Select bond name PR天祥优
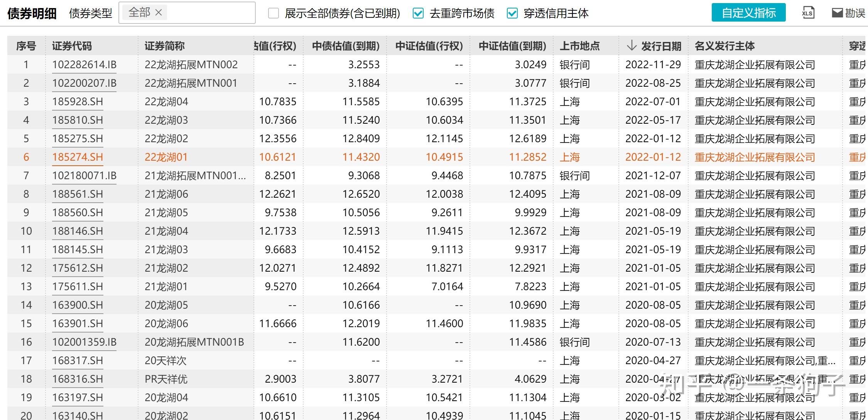868x420 pixels. point(166,379)
